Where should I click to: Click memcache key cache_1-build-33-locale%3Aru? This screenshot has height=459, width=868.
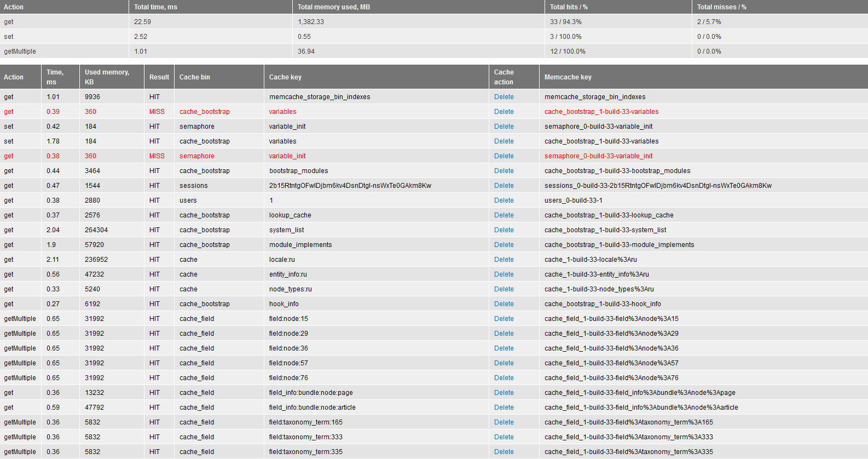click(591, 260)
